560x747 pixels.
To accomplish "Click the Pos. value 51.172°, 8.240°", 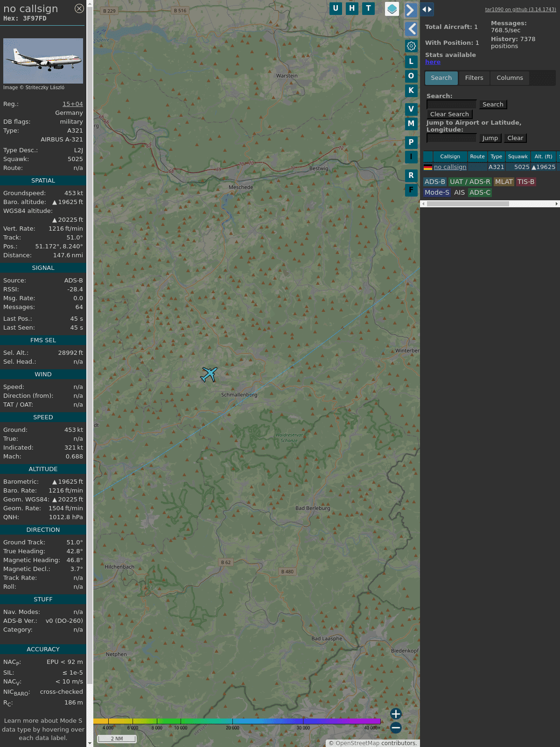I will click(59, 247).
